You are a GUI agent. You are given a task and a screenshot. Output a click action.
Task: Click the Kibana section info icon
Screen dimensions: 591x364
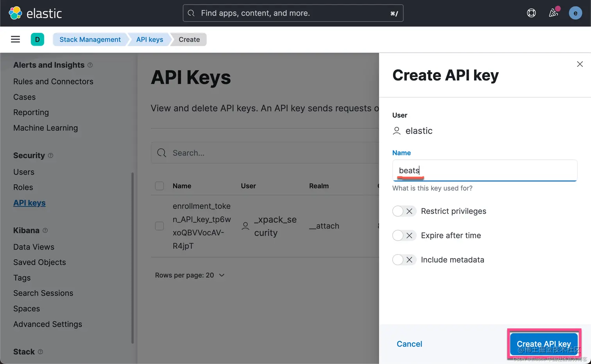45,230
